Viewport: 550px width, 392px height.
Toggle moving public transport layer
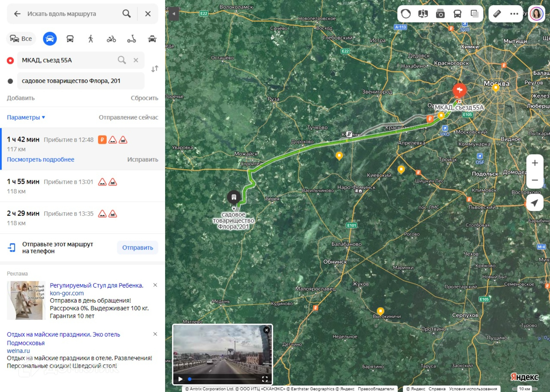pyautogui.click(x=457, y=14)
